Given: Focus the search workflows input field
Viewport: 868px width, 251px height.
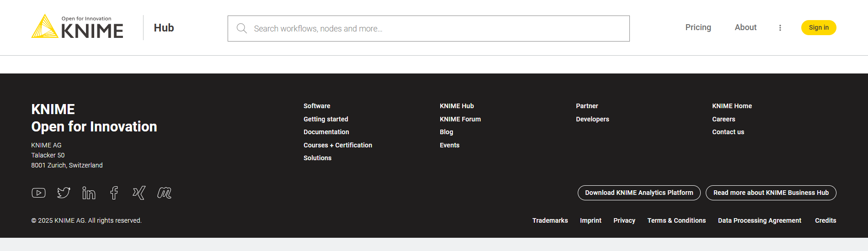Looking at the screenshot, I should (434, 28).
